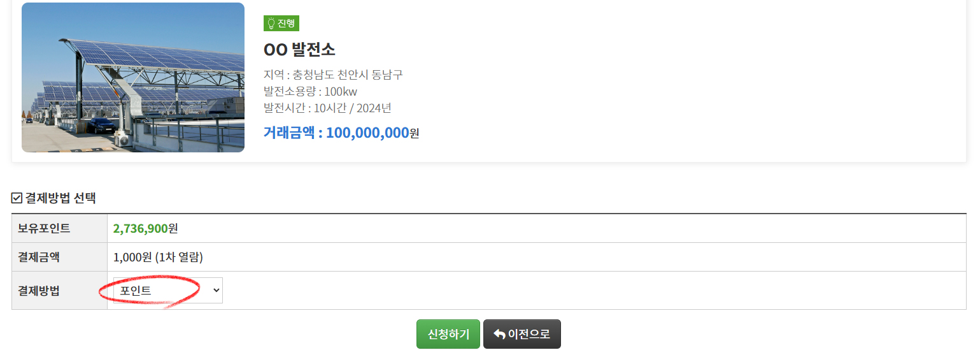The image size is (980, 350).
Task: Click the back arrow icon on 이전으로
Action: tap(499, 334)
